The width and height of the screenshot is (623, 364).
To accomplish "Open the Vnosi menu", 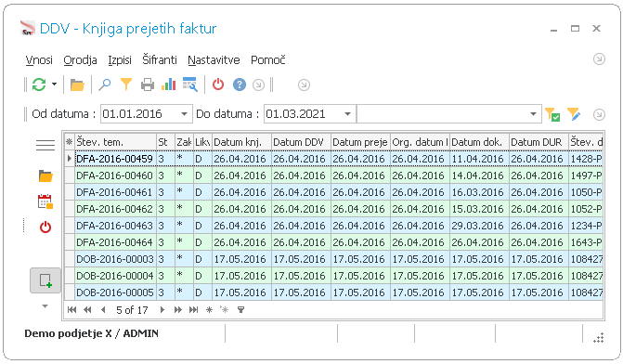I will coord(39,60).
